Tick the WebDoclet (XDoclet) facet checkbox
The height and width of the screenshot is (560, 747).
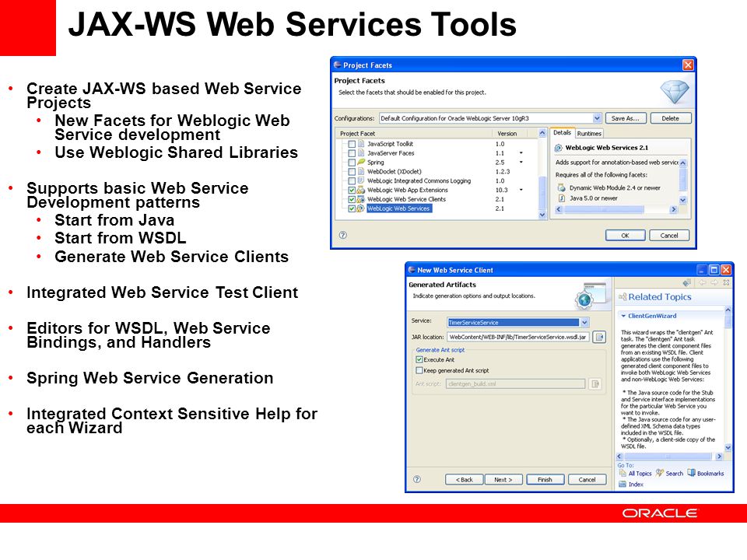tap(352, 171)
